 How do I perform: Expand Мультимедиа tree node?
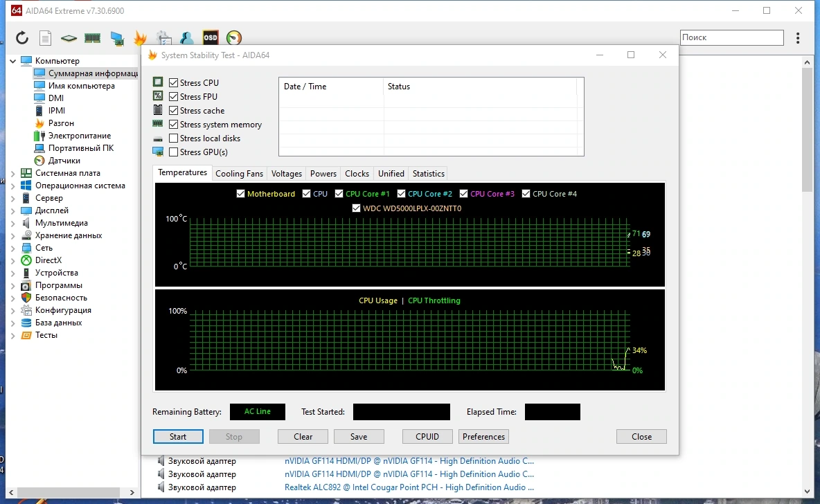[12, 223]
